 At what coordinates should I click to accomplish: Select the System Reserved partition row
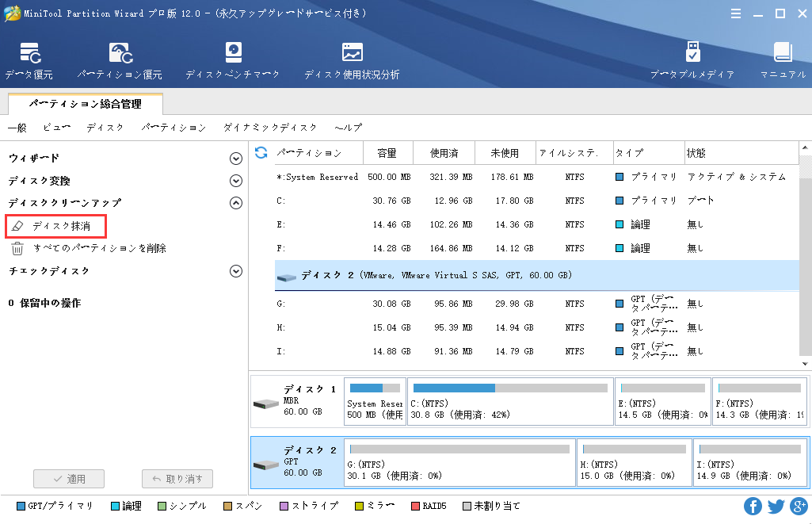[x=536, y=177]
